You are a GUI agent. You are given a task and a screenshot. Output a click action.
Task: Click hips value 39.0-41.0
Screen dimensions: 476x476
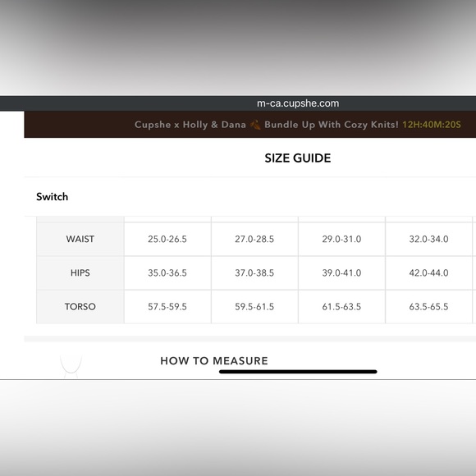point(341,272)
